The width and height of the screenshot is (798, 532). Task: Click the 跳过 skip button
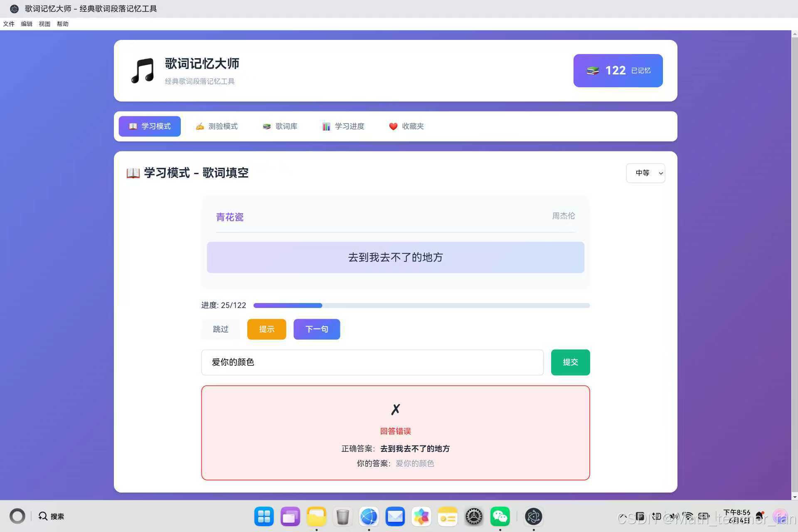click(221, 329)
